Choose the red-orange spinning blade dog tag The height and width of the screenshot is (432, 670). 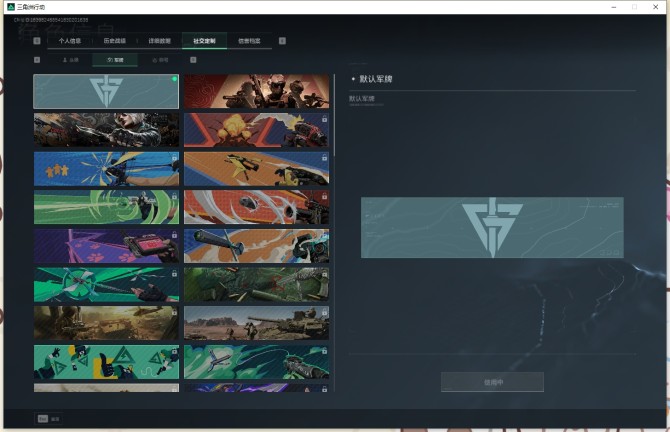(x=257, y=207)
